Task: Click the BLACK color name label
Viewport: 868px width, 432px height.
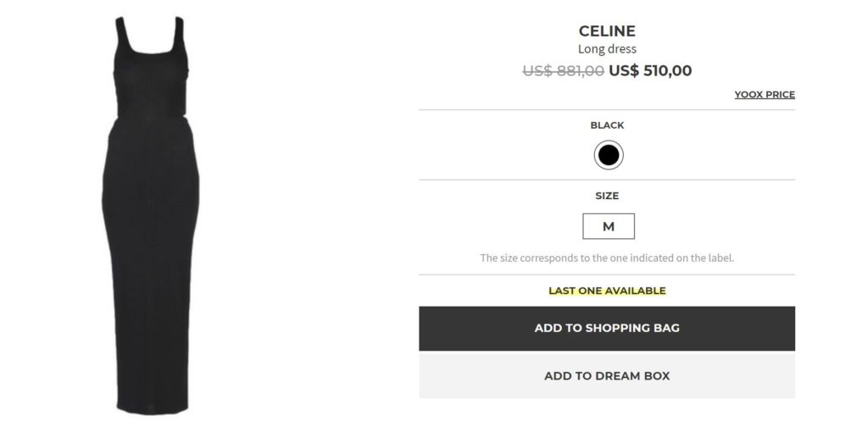Action: click(607, 125)
